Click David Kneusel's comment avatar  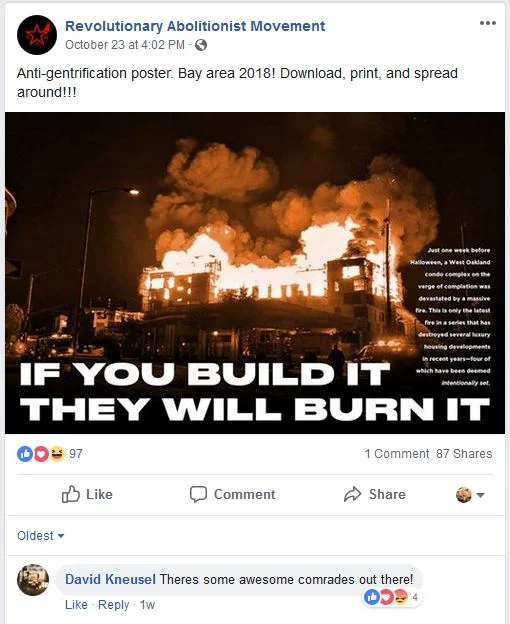tap(33, 580)
